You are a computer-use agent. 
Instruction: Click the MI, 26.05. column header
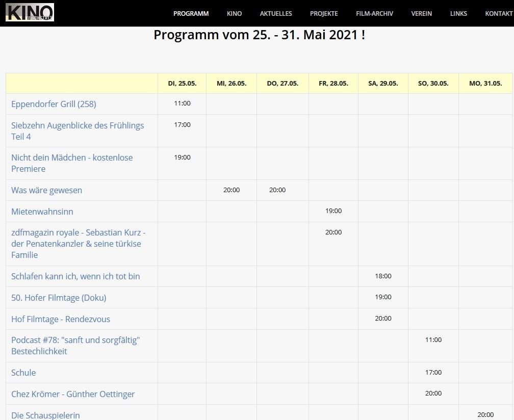click(x=232, y=83)
